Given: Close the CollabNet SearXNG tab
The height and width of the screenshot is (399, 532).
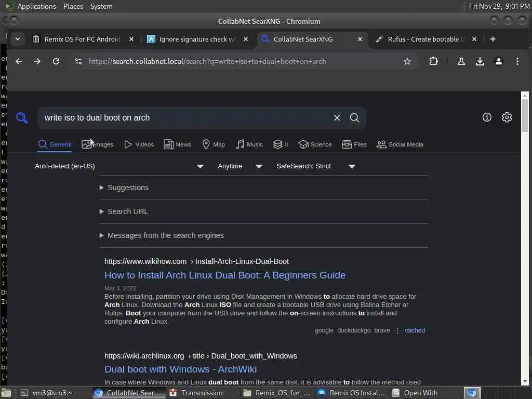Looking at the screenshot, I should click(x=360, y=39).
